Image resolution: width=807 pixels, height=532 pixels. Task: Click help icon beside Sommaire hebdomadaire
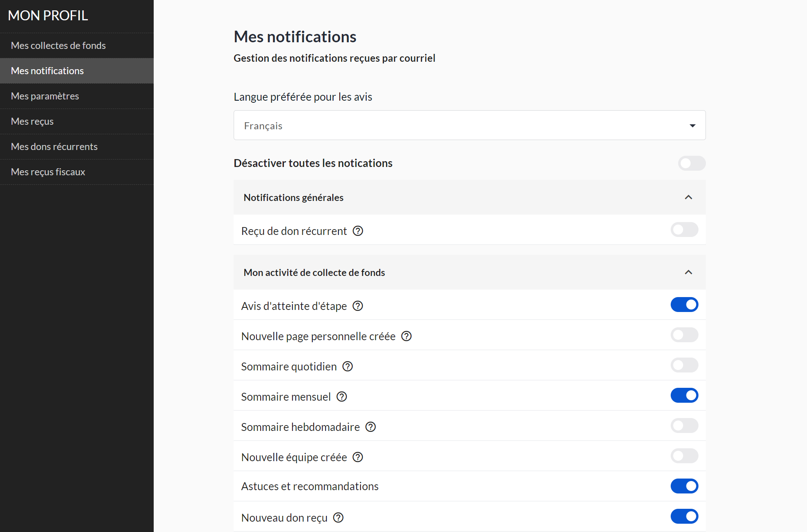coord(371,427)
